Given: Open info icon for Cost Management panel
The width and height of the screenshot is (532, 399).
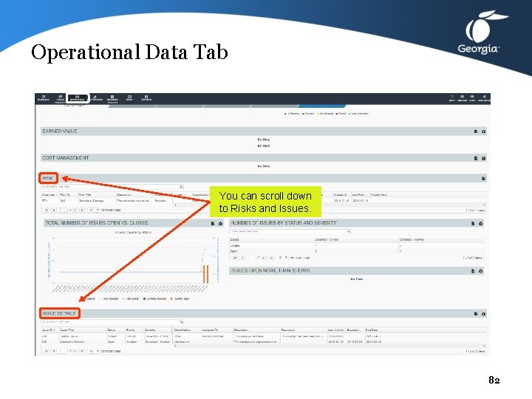Looking at the screenshot, I should (x=483, y=158).
